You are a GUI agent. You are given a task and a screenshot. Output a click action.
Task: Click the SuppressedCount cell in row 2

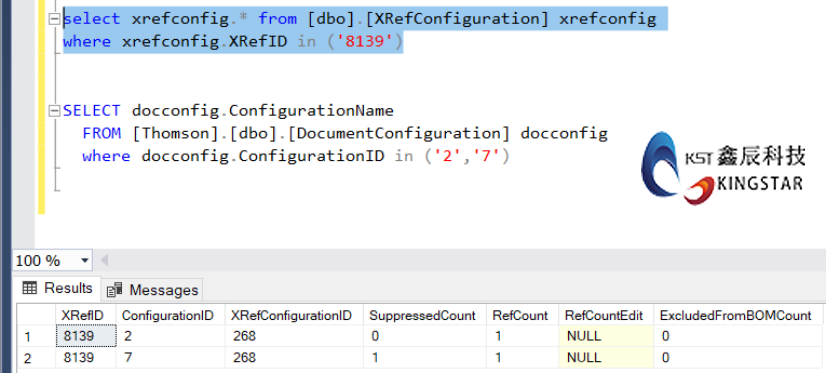click(425, 358)
